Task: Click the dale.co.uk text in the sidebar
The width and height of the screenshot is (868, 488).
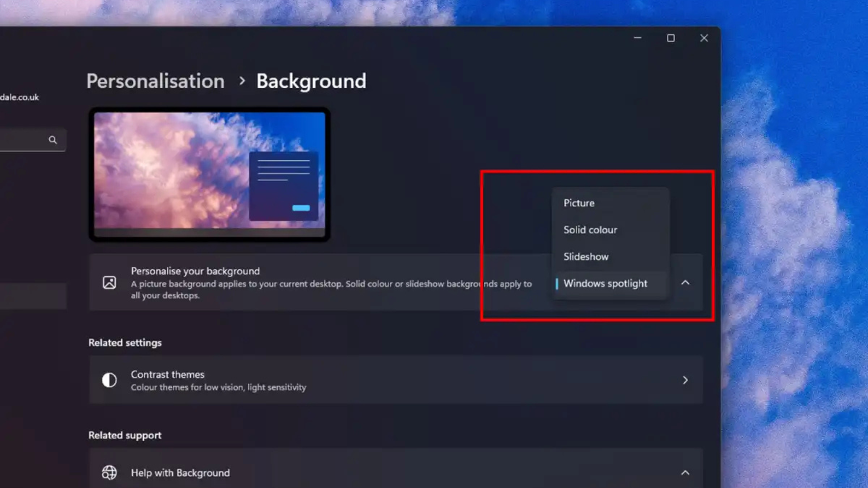Action: pyautogui.click(x=20, y=97)
